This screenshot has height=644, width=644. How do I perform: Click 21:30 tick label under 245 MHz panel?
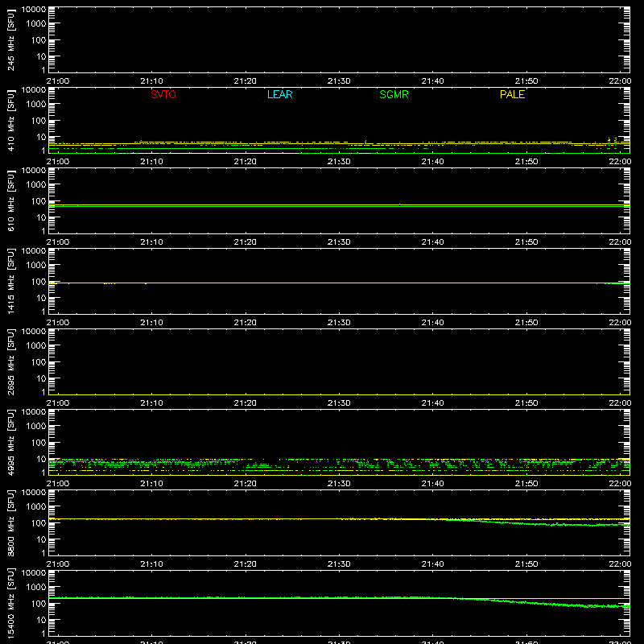point(339,81)
